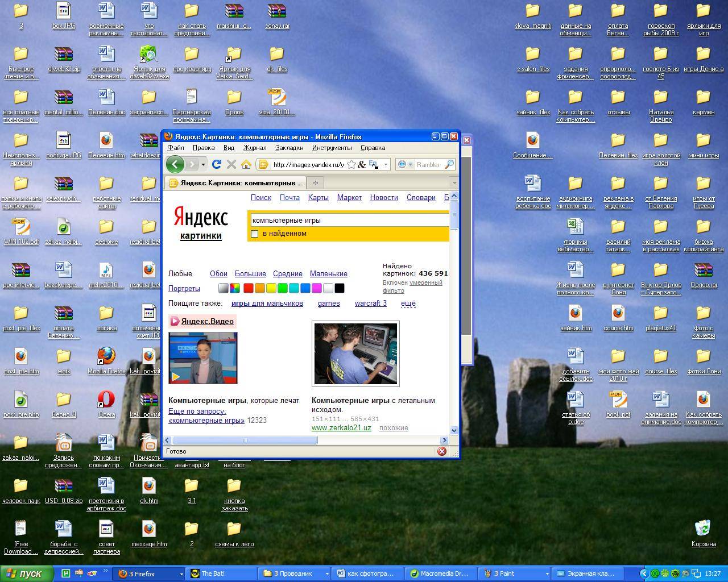Open Mozilla Firefox desktop shortcut
This screenshot has height=582, width=728.
tap(106, 361)
